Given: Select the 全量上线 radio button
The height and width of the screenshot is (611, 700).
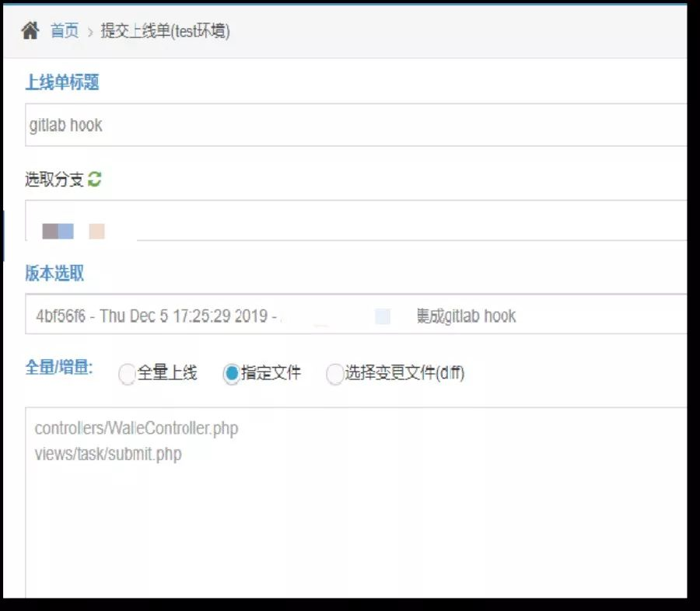Looking at the screenshot, I should coord(127,374).
